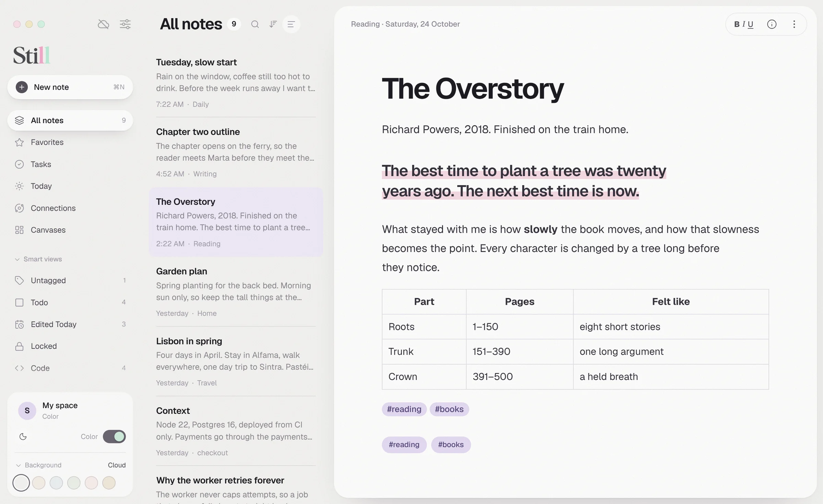The height and width of the screenshot is (504, 823).
Task: Pick the last background color swatch
Action: 109,483
